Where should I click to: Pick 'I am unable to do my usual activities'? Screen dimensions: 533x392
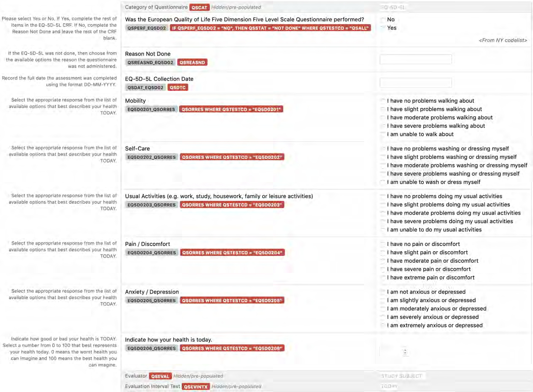[x=383, y=230]
